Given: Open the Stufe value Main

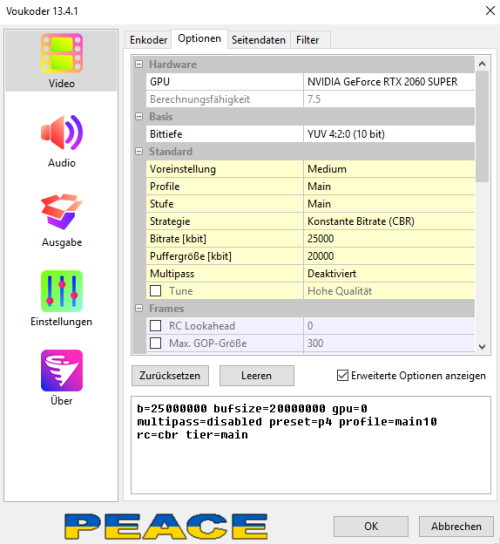Looking at the screenshot, I should click(389, 204).
